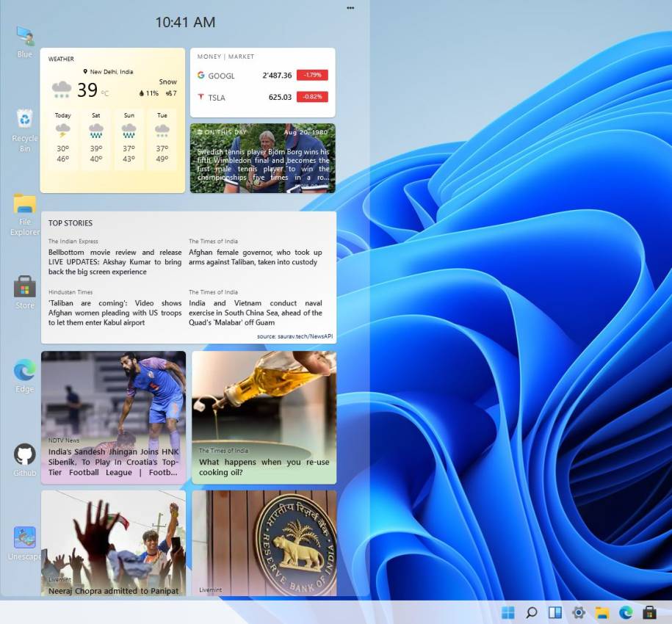Click TOP STORIES heading
This screenshot has height=624, width=672.
(71, 223)
